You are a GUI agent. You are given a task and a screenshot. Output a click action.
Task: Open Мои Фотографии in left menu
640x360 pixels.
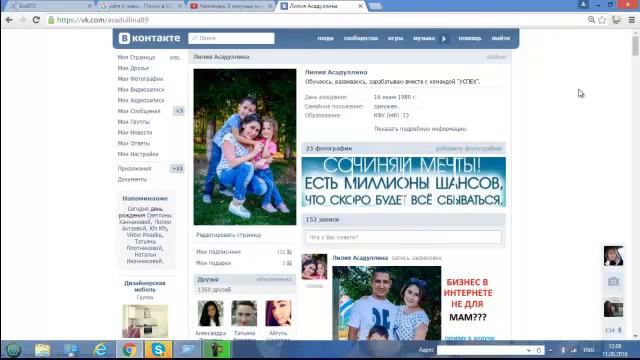tap(140, 79)
